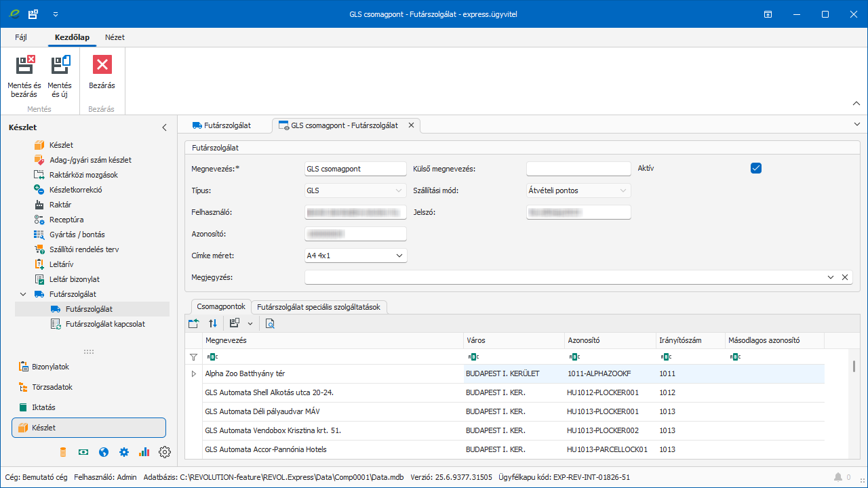
Task: Collapse the Futárszolgálat tree node
Action: coord(24,294)
